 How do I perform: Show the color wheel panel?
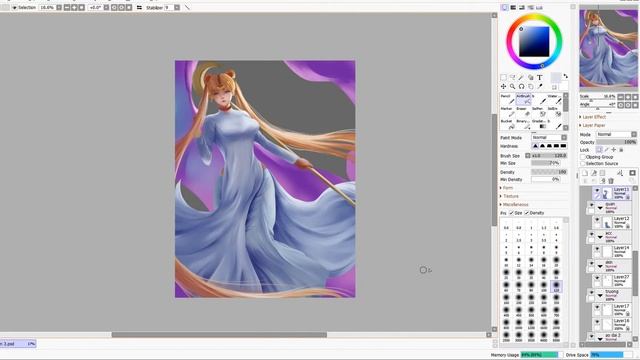(x=504, y=7)
